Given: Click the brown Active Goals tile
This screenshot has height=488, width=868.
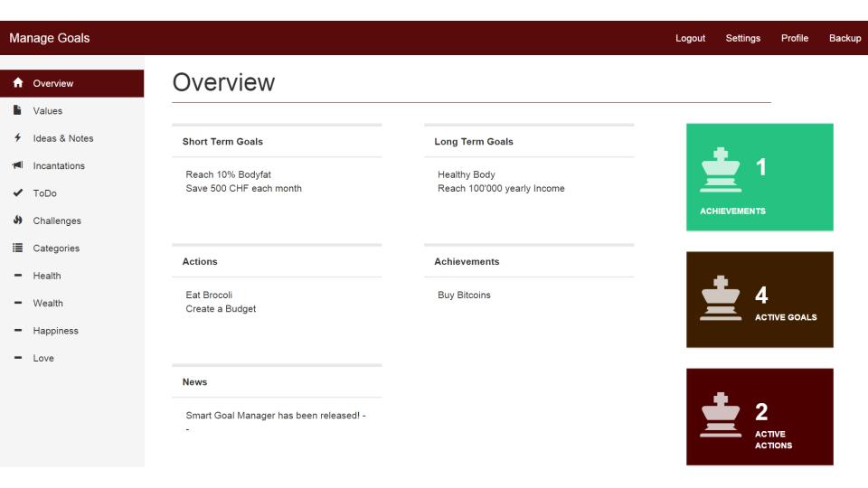Looking at the screenshot, I should point(759,299).
